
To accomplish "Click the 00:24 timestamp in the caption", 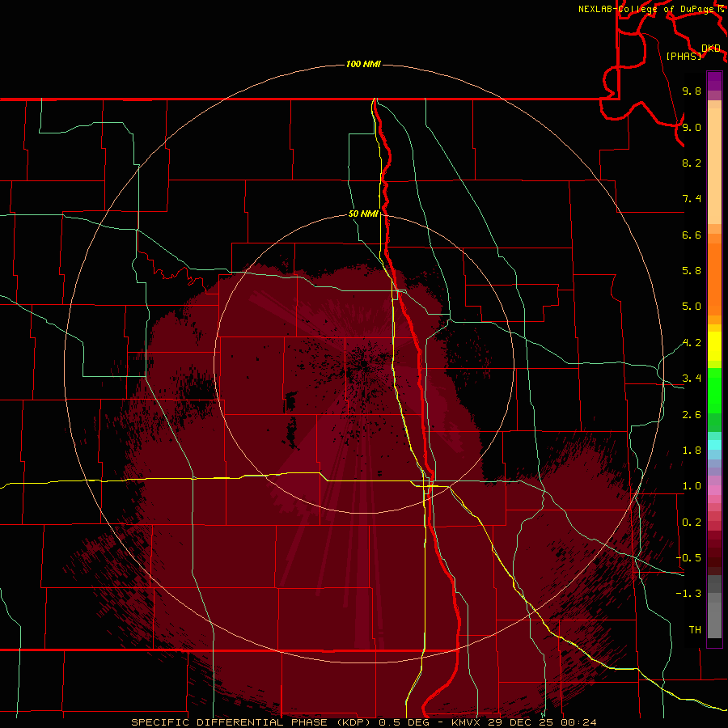I will point(578,722).
